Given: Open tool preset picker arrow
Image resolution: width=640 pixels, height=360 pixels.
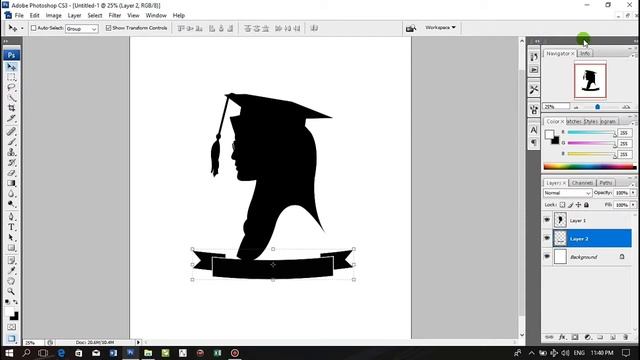Looking at the screenshot, I should (x=22, y=28).
